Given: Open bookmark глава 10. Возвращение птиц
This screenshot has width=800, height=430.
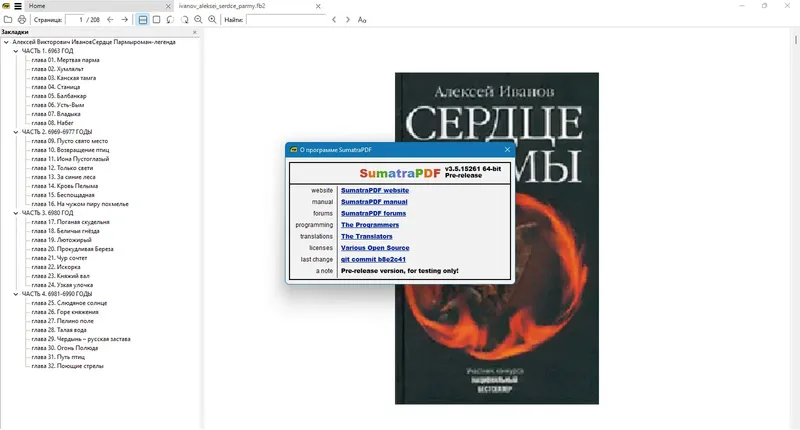Looking at the screenshot, I should point(70,150).
